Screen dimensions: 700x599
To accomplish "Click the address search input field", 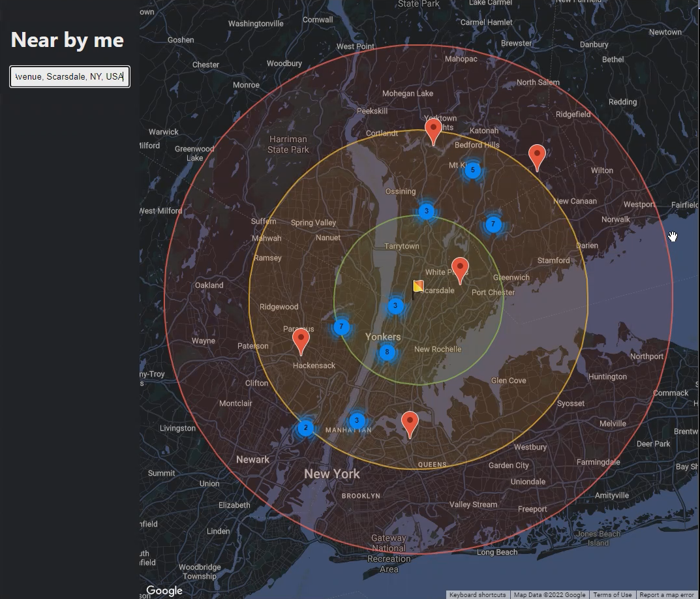I will (70, 76).
